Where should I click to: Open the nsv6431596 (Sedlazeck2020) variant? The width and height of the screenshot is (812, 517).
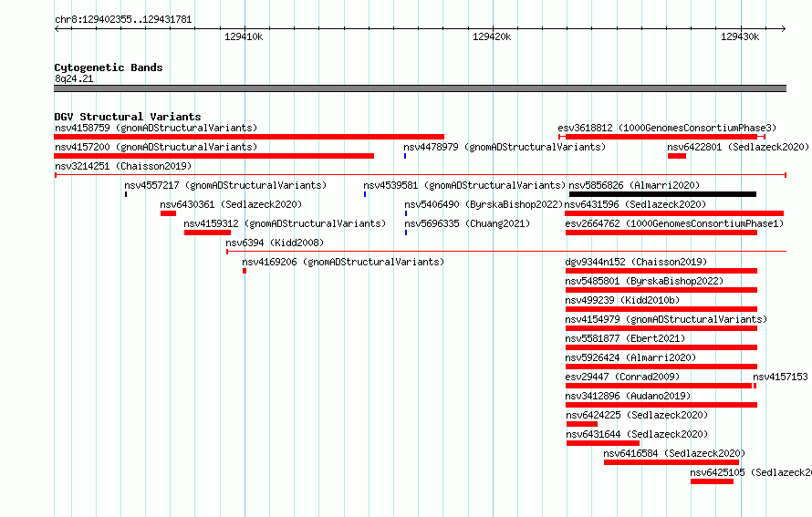pyautogui.click(x=635, y=204)
